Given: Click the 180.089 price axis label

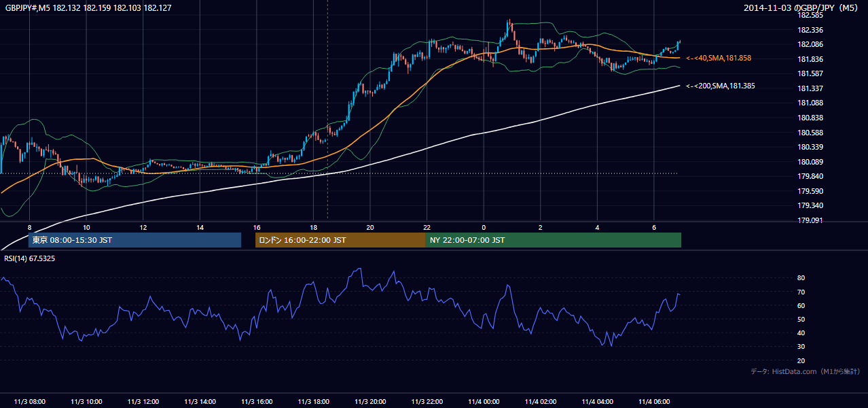Looking at the screenshot, I should coord(810,162).
